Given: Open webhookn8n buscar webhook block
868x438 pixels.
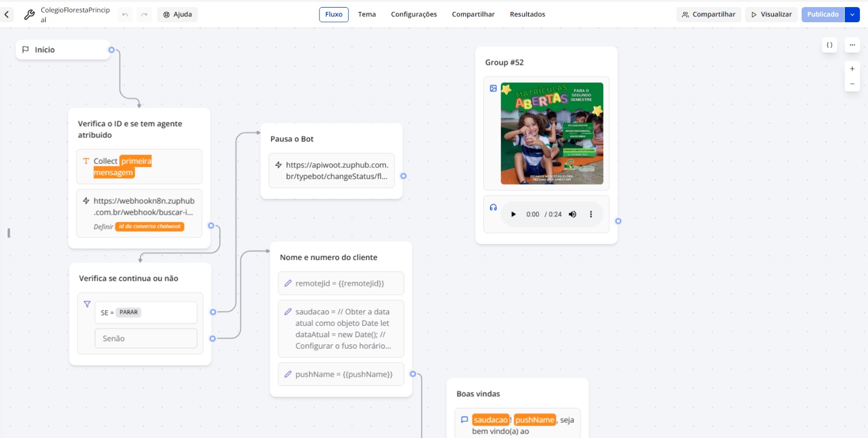Looking at the screenshot, I should tap(139, 213).
